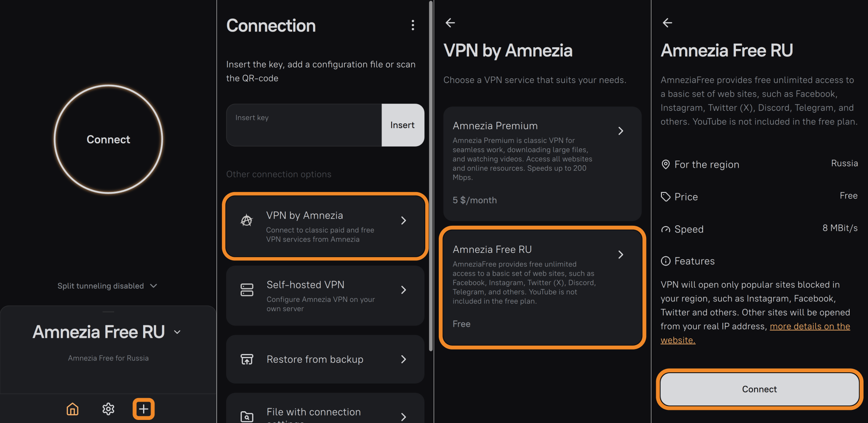Tap the plus add-connection icon
This screenshot has width=868, height=423.
[x=143, y=409]
